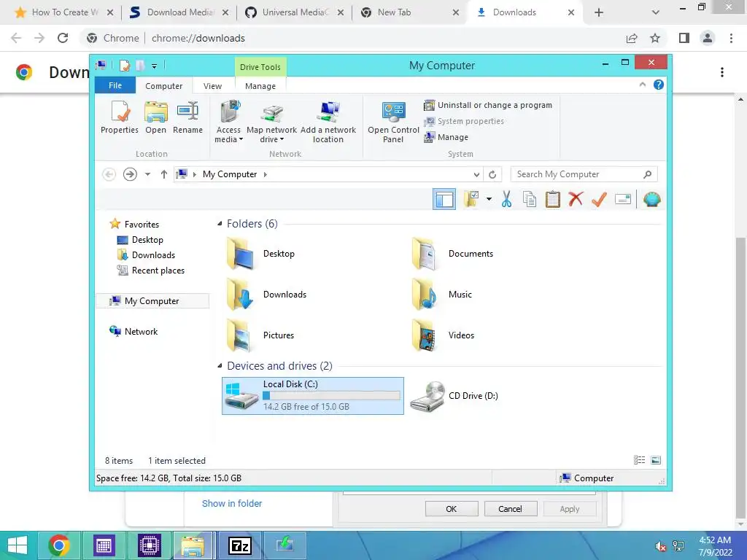The width and height of the screenshot is (747, 560).
Task: Open 7-Zip from the taskbar
Action: (x=240, y=545)
